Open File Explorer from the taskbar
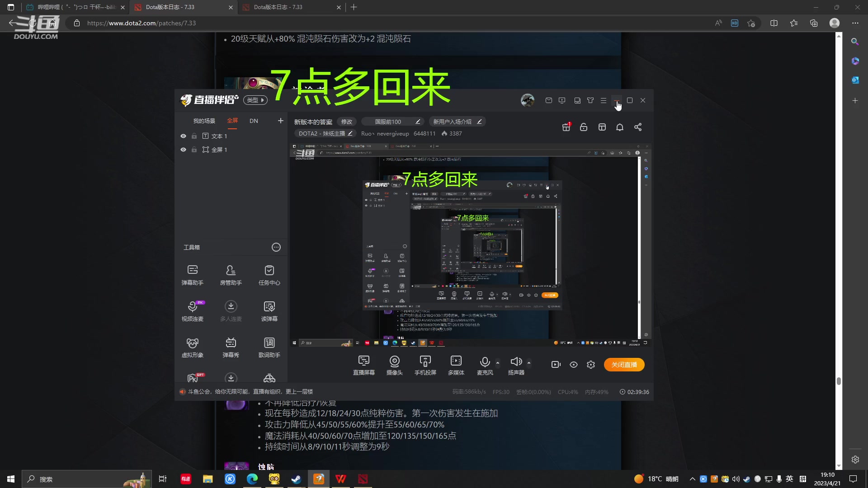This screenshot has width=868, height=488. click(208, 479)
